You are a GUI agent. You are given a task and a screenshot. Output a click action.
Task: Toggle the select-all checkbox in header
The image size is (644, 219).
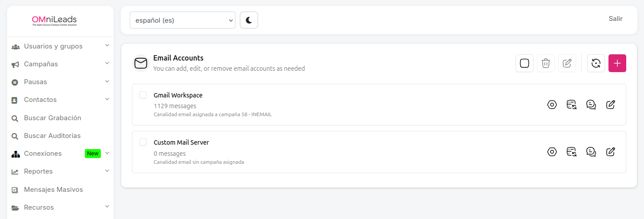[525, 63]
